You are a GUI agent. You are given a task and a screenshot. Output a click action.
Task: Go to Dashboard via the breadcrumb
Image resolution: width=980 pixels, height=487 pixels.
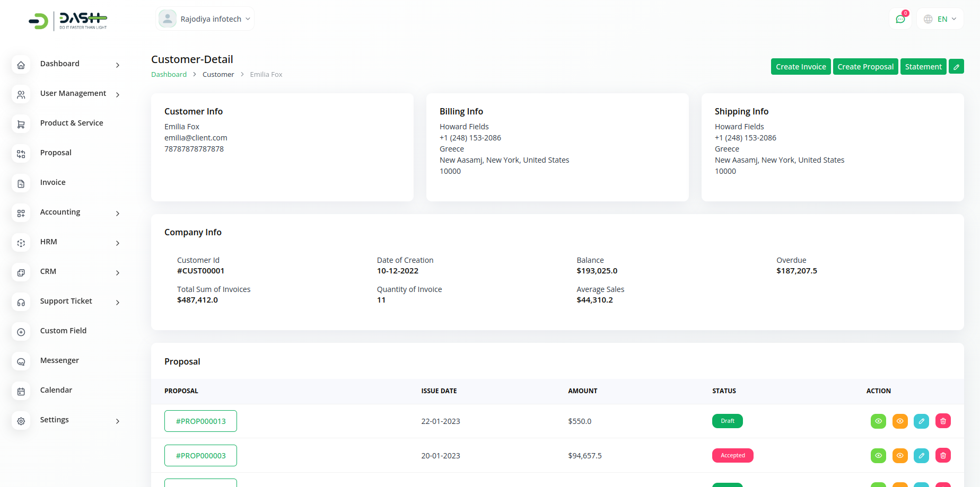click(x=169, y=75)
